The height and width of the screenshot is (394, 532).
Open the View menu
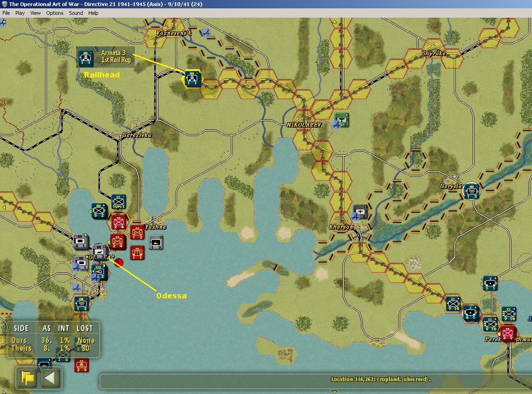coord(35,13)
